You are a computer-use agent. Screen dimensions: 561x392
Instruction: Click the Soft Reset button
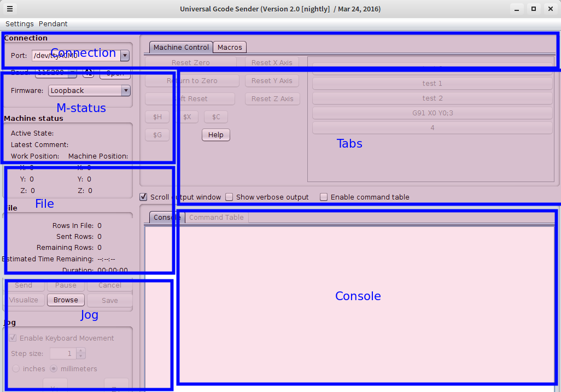pyautogui.click(x=190, y=99)
